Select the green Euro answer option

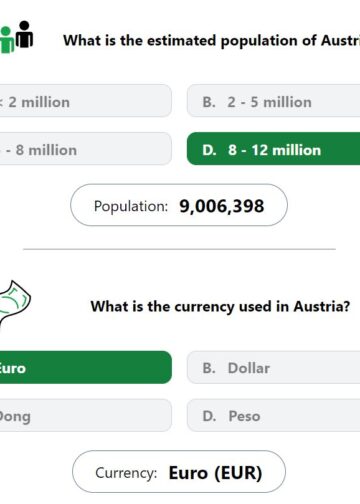point(85,367)
